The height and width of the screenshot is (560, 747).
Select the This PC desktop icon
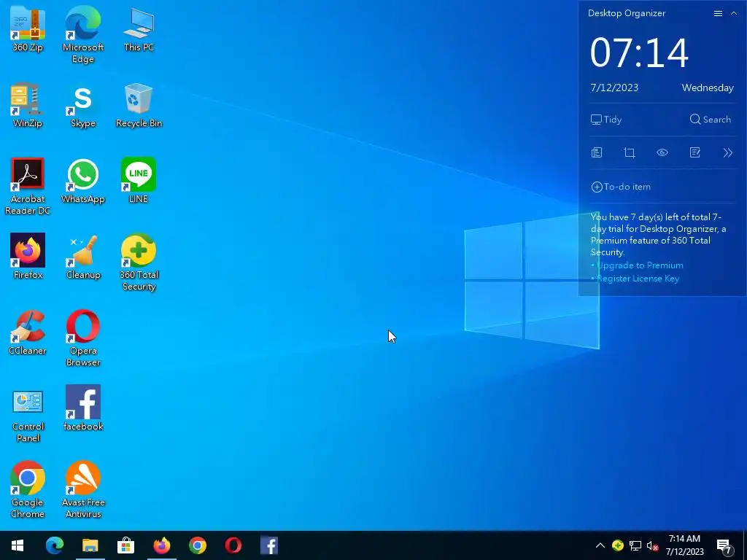tap(139, 28)
